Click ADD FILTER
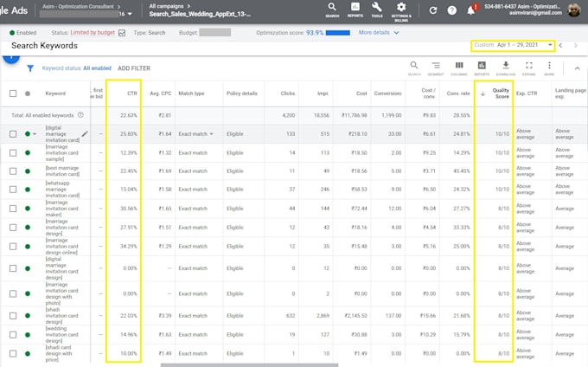The height and width of the screenshot is (367, 588). (x=134, y=68)
